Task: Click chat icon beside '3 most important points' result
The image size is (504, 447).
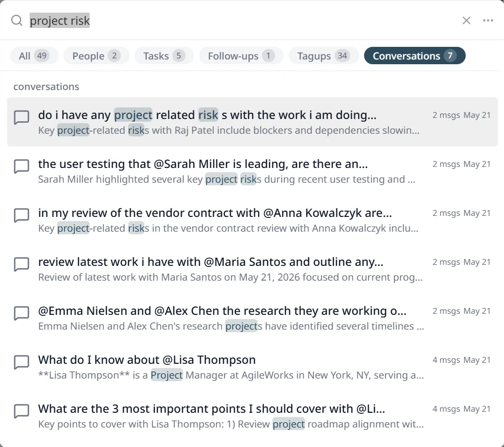Action: coord(22,411)
